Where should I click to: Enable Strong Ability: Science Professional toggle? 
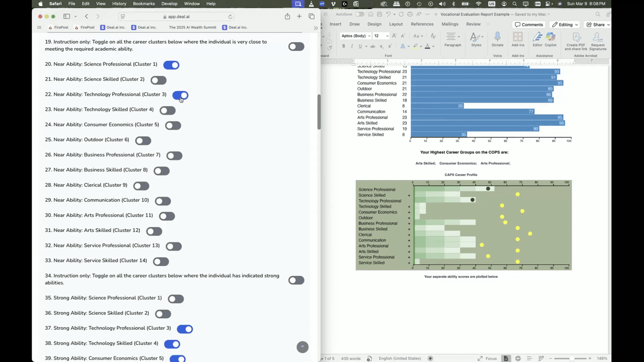pyautogui.click(x=176, y=299)
